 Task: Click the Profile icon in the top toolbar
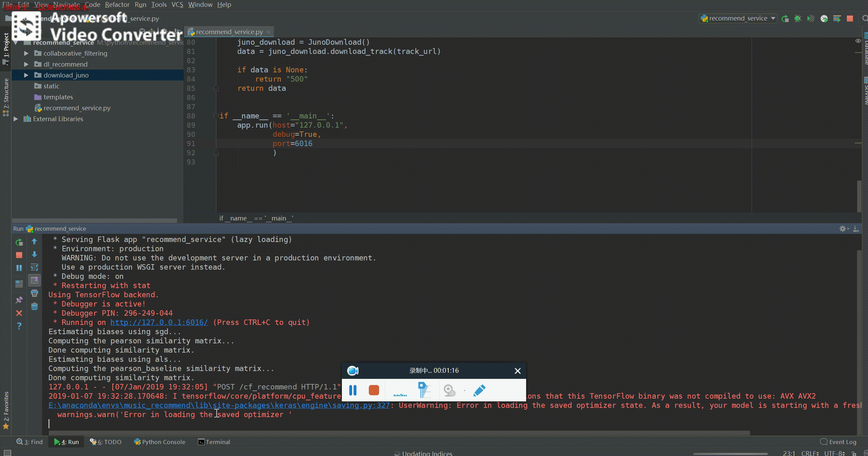[x=824, y=19]
